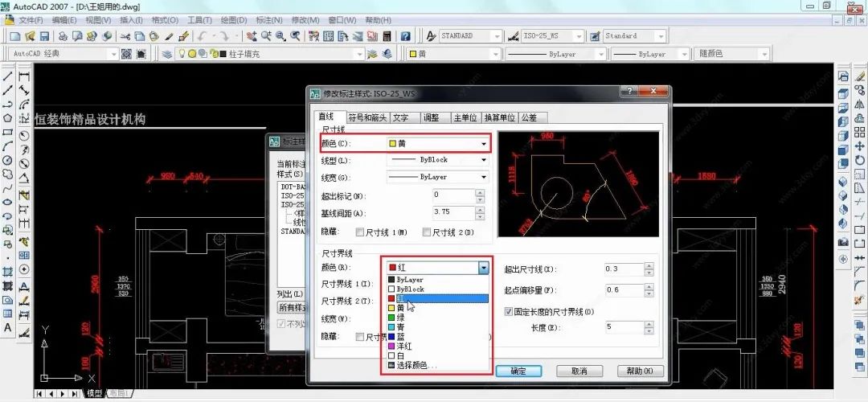Switch to the 布局1 layout tab

coord(118,394)
